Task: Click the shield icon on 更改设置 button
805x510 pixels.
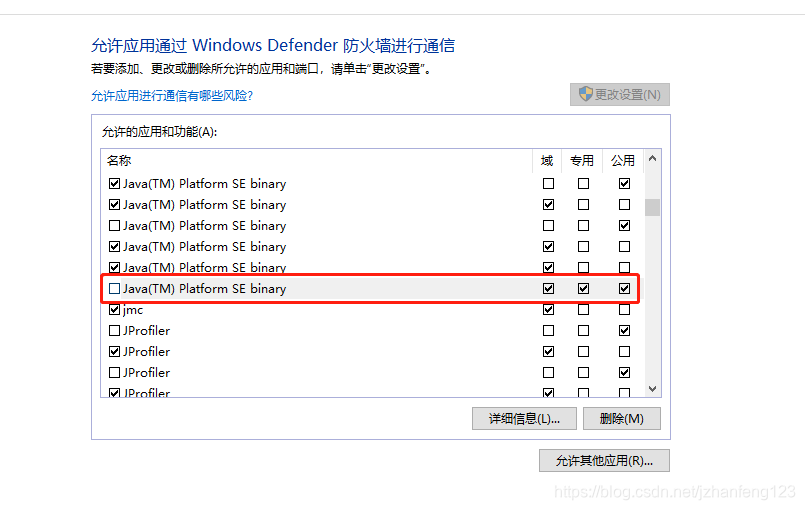Action: click(585, 94)
